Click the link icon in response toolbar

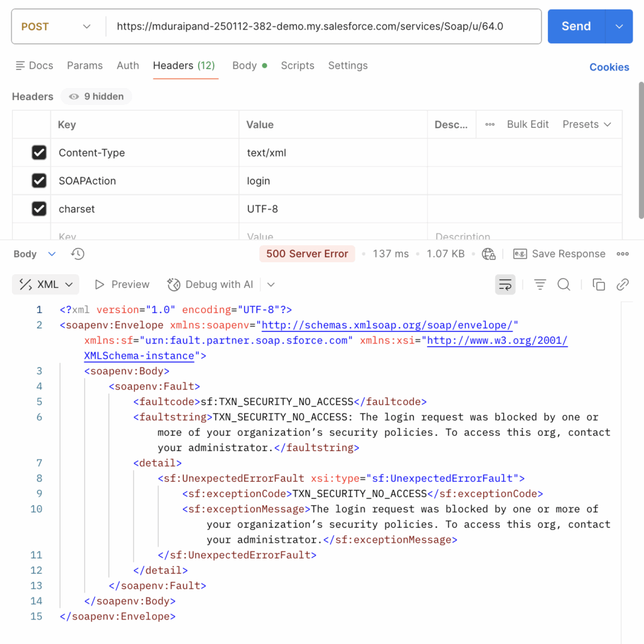click(623, 285)
